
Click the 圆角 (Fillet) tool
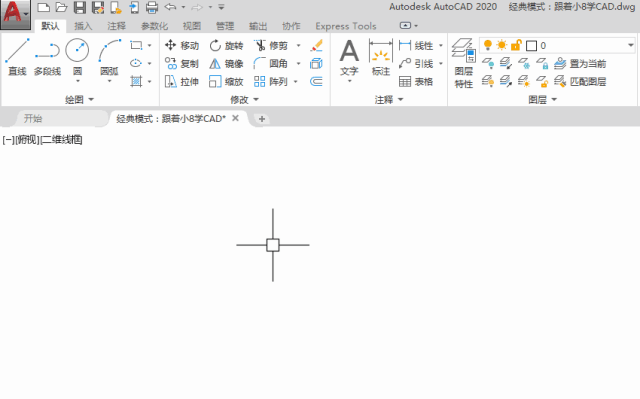click(271, 64)
